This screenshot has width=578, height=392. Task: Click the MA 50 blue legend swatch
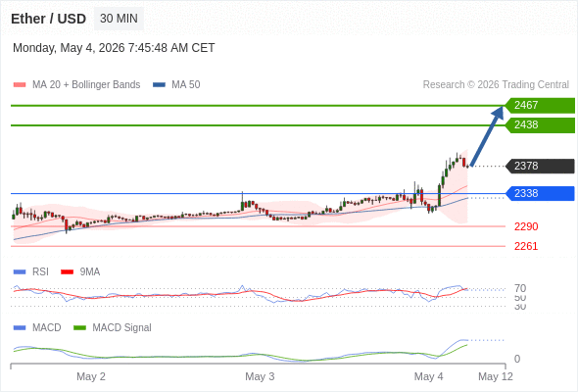click(x=159, y=85)
